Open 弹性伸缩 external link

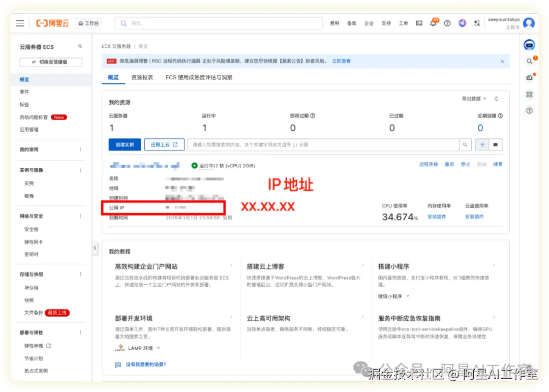pyautogui.click(x=38, y=346)
